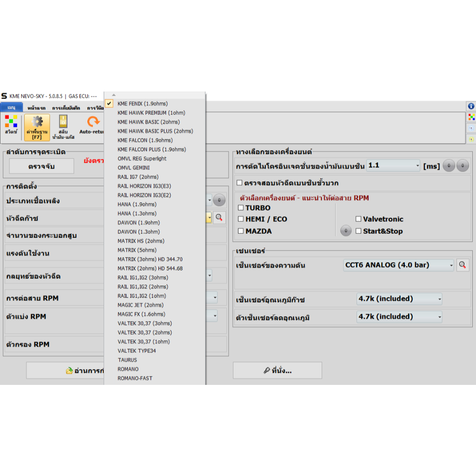Click the round 0 button left of Start&Stop
The height and width of the screenshot is (476, 476).
tap(346, 231)
